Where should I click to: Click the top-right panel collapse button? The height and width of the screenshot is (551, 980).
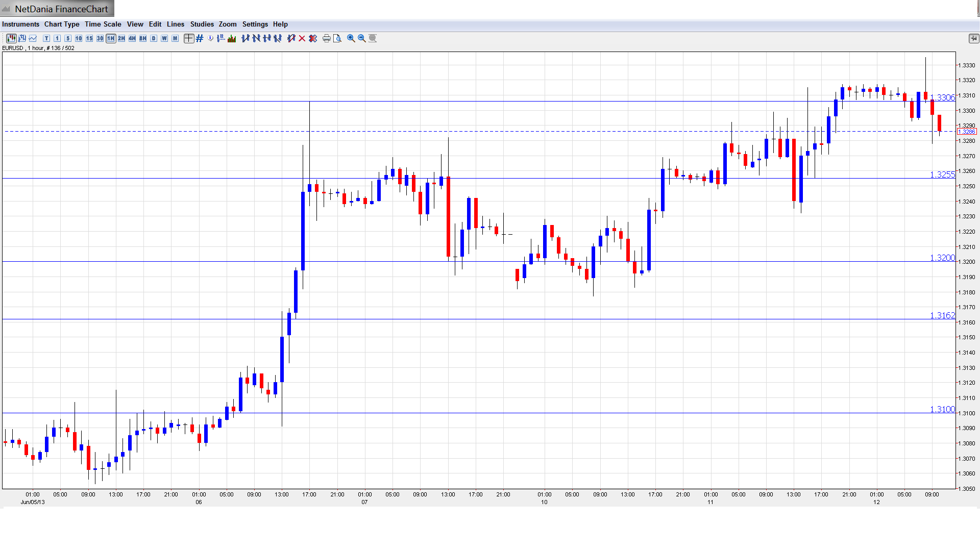point(973,38)
